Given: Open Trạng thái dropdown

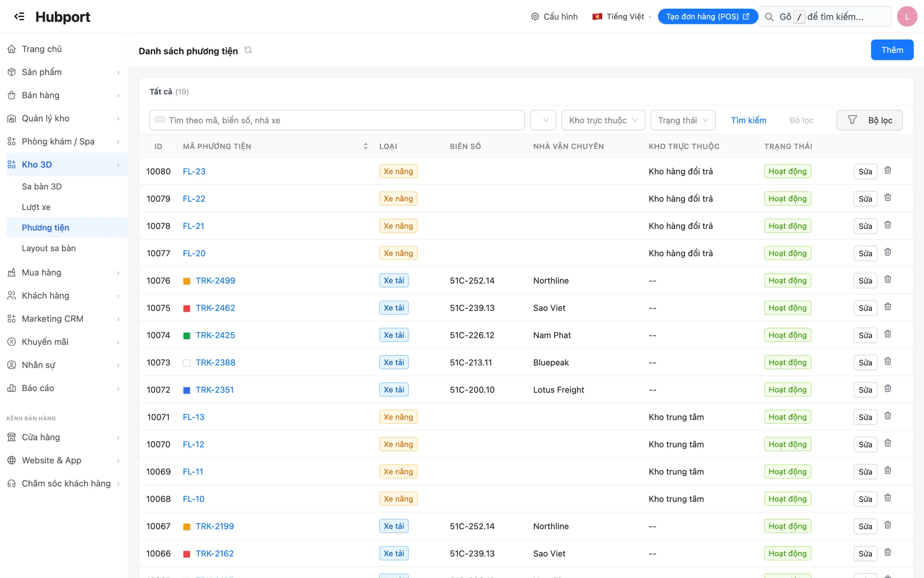Looking at the screenshot, I should click(x=683, y=120).
